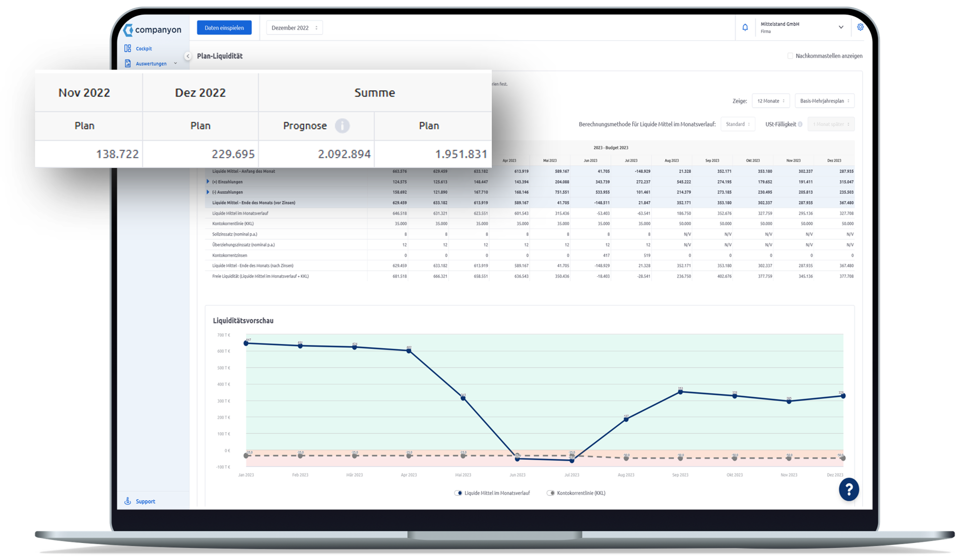Collapse the sidebar with the arrow button
Screen dimensions: 957x560
[x=187, y=56]
